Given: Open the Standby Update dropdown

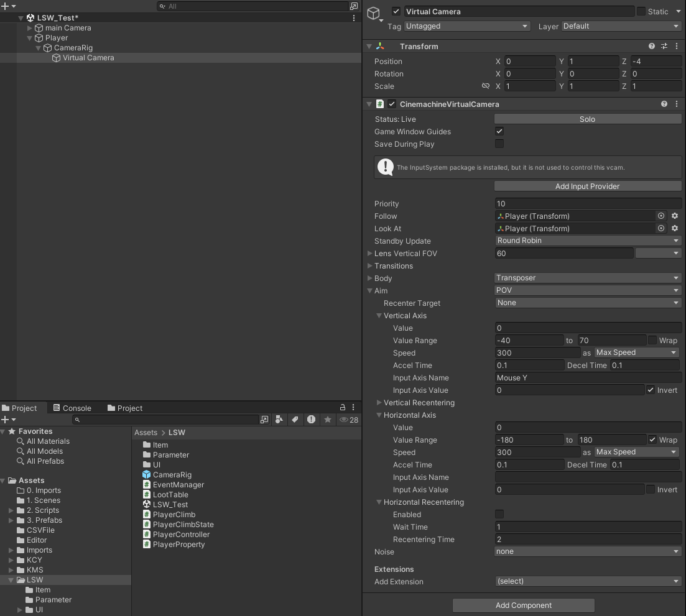Looking at the screenshot, I should point(587,241).
